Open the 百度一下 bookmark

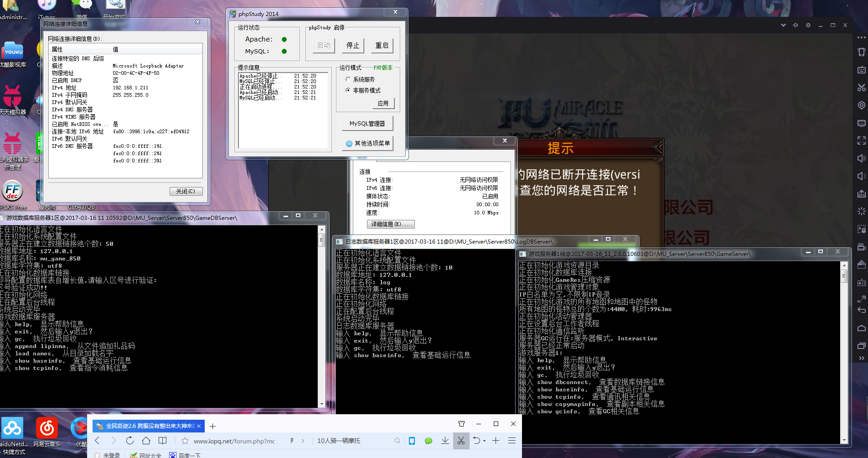click(185, 455)
